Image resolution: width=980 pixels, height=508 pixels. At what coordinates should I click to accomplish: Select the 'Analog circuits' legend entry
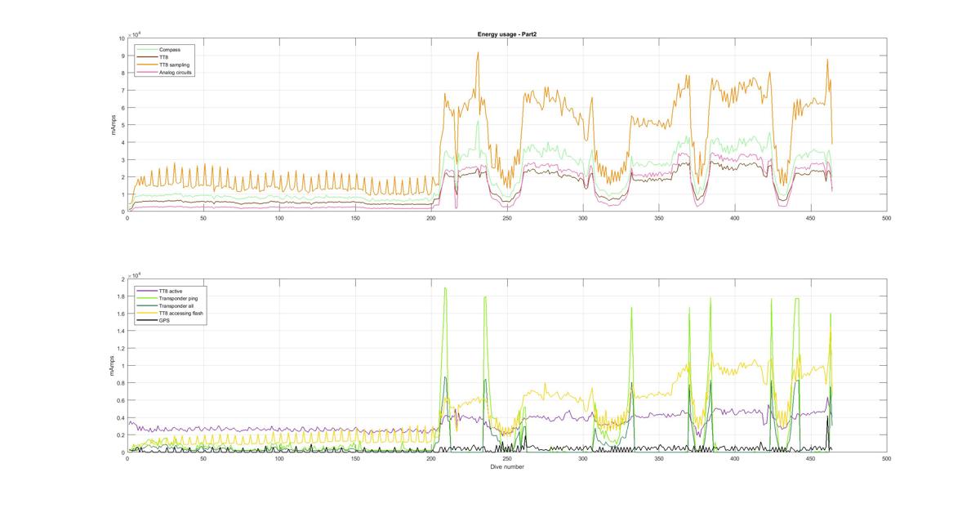176,72
